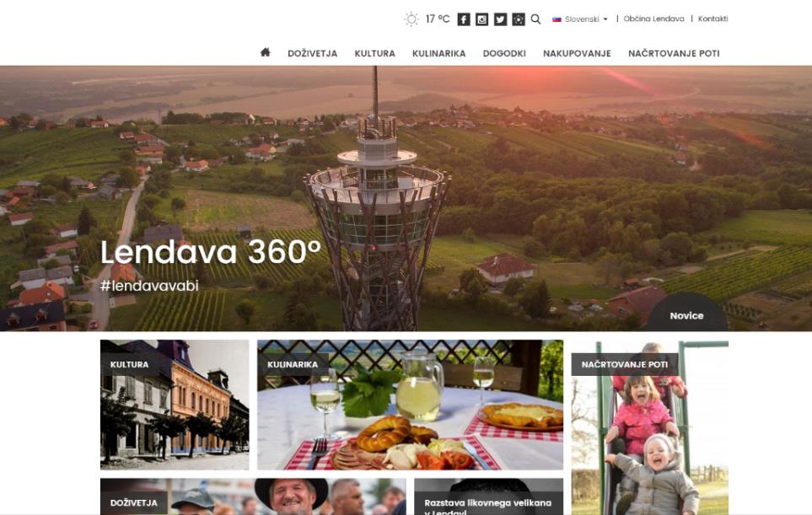Open the Instagram icon link

click(x=481, y=19)
